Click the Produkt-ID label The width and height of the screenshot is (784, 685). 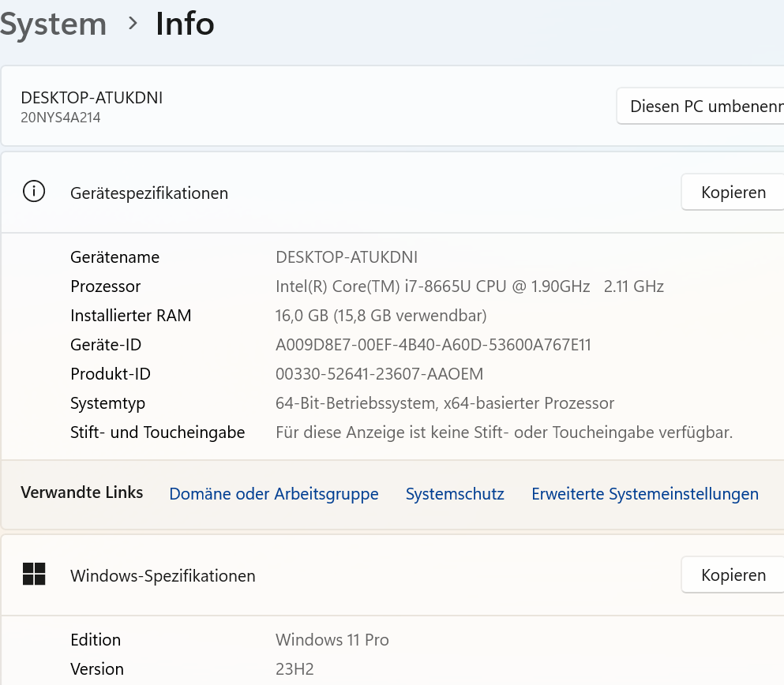point(111,374)
